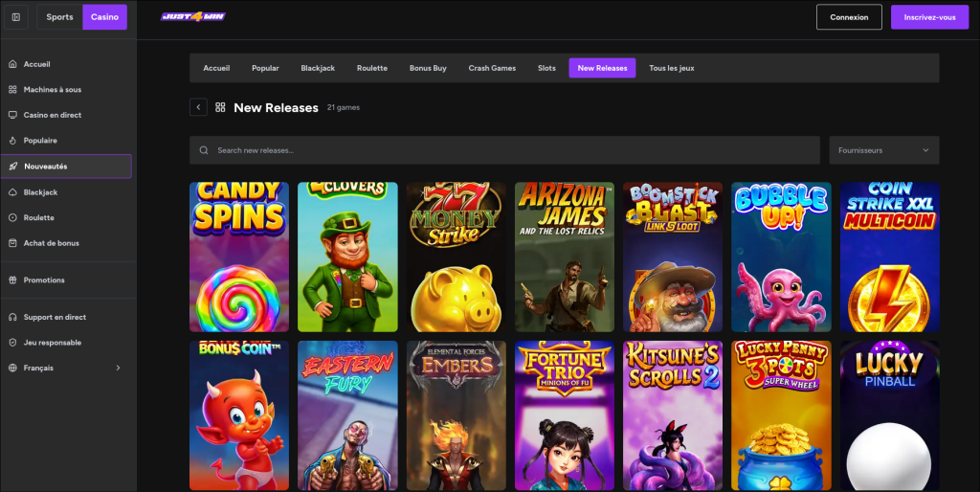This screenshot has height=492, width=980.
Task: Select the New Releases tab
Action: click(x=602, y=68)
